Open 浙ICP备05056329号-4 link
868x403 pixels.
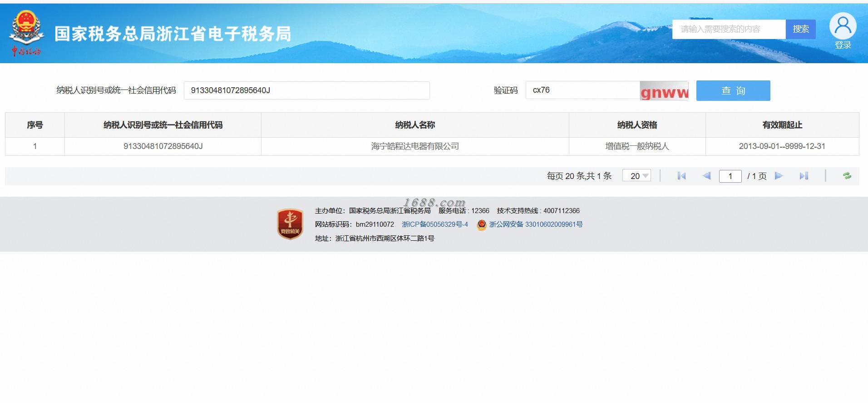coord(435,224)
